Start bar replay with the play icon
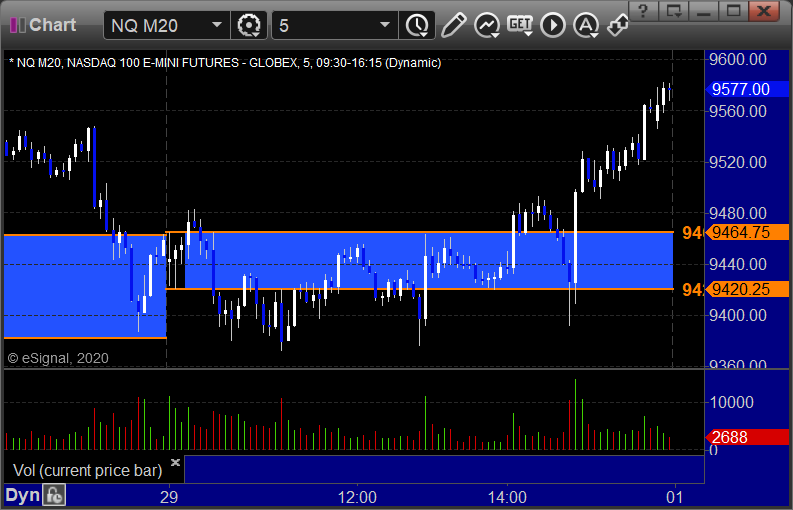This screenshot has height=510, width=793. click(x=553, y=25)
